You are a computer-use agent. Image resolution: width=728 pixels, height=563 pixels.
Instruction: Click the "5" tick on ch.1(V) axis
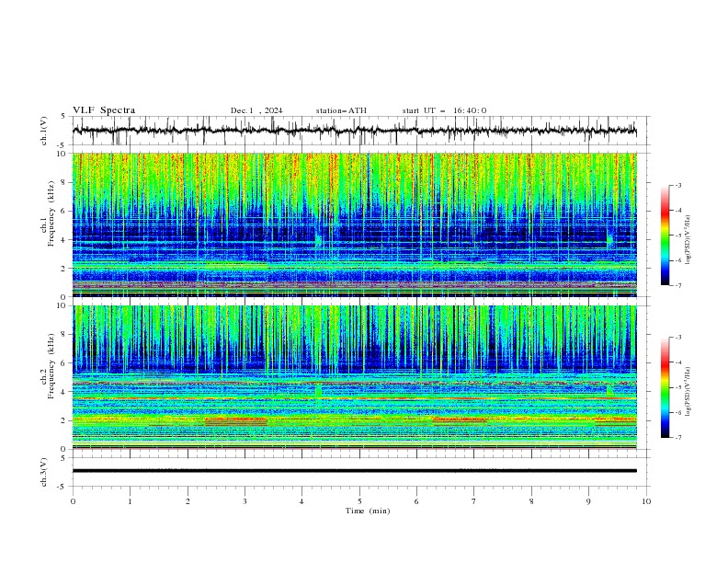point(63,116)
